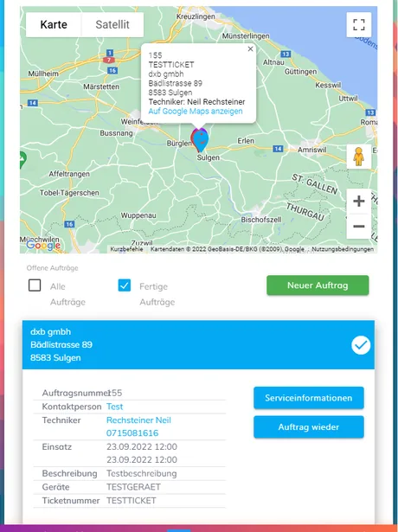
Task: Click the Auftrag wieder button
Action: (309, 427)
